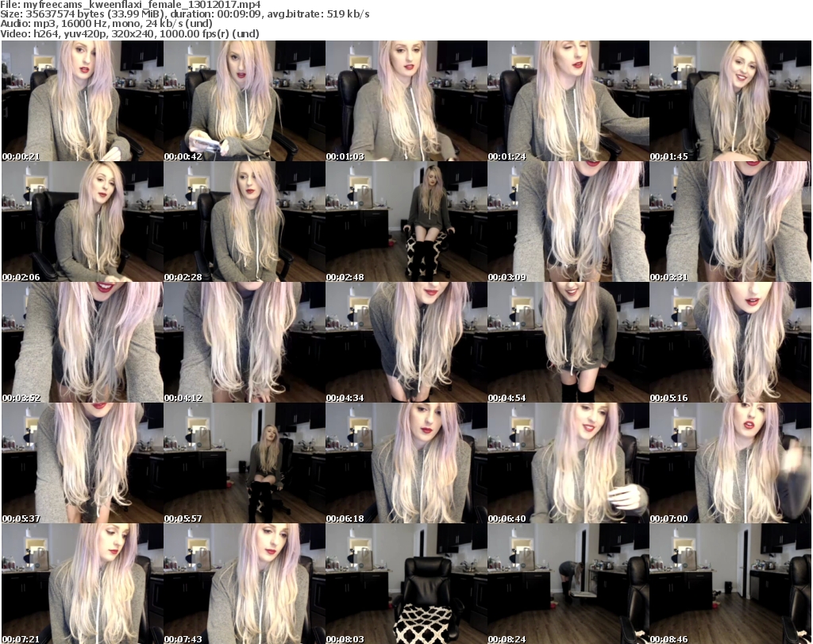This screenshot has height=644, width=813.
Task: Open the frame stamped 00:02:28
Action: pyautogui.click(x=245, y=222)
